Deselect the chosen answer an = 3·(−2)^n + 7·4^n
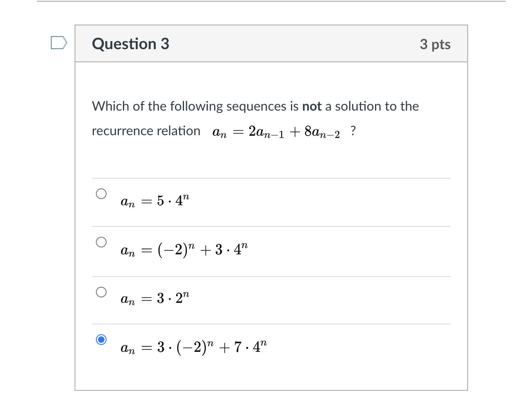The width and height of the screenshot is (532, 408). point(101,340)
